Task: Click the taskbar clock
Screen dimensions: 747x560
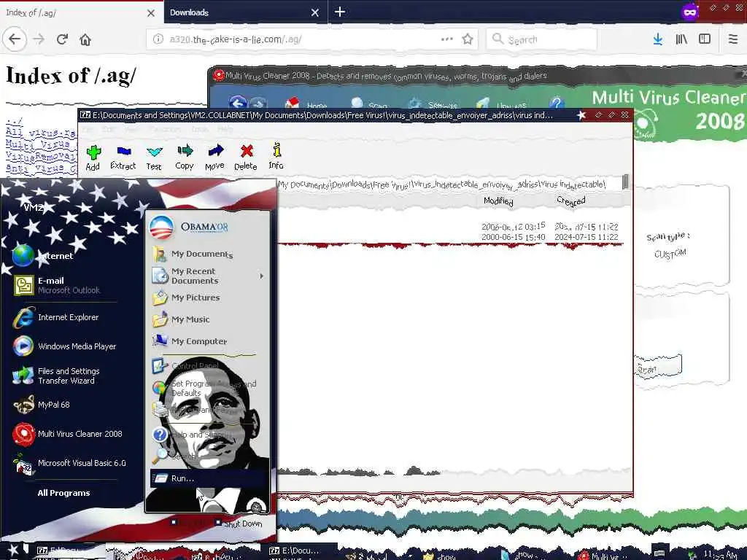Action: pos(720,554)
